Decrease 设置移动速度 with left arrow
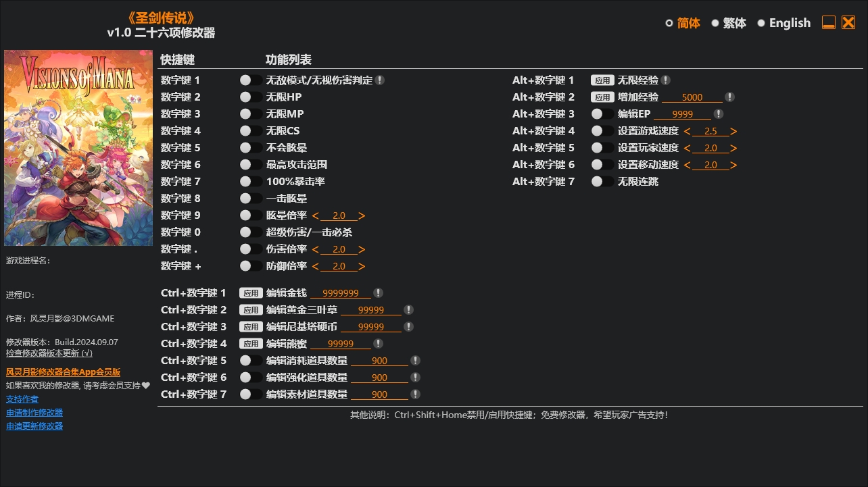This screenshot has height=487, width=868. [688, 165]
